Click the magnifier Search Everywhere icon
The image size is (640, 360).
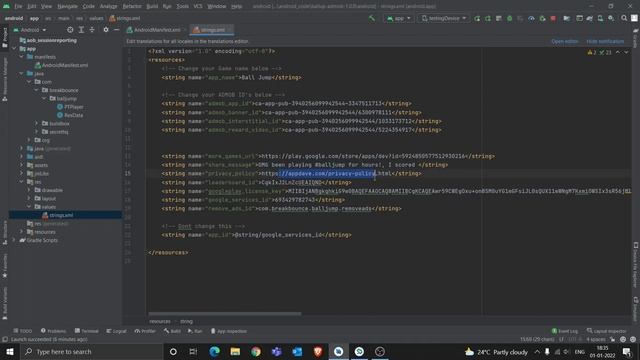pyautogui.click(x=624, y=18)
